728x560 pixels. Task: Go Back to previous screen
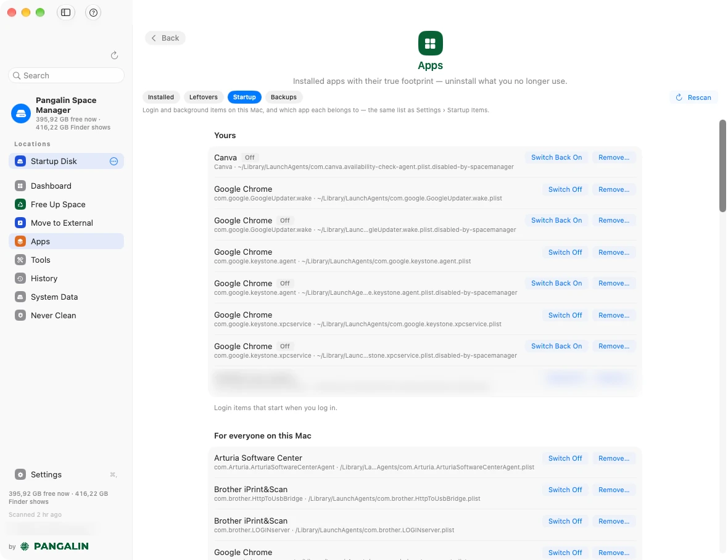[165, 38]
